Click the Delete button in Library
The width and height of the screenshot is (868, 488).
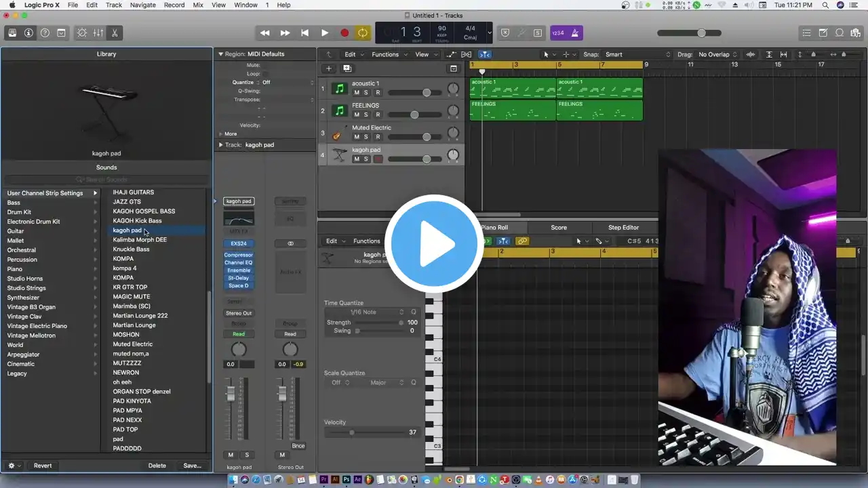click(157, 466)
